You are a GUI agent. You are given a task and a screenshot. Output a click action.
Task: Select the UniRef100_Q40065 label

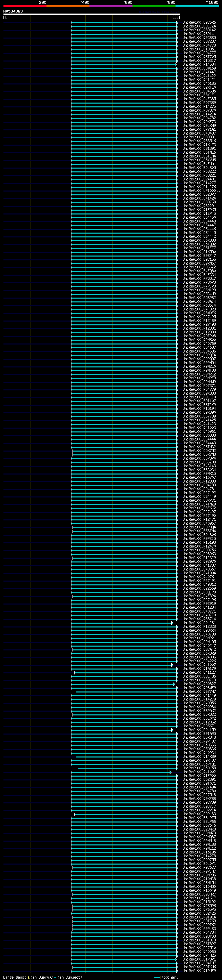coord(199,951)
